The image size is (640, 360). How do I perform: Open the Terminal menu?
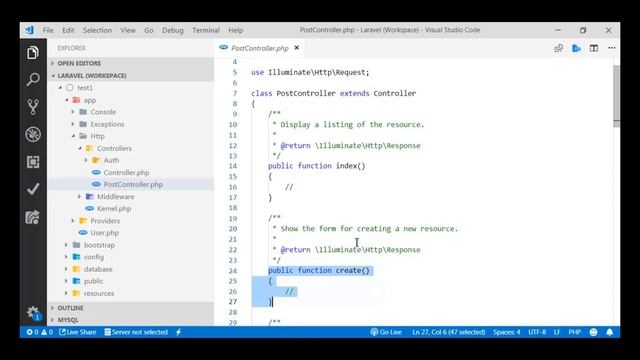click(206, 30)
